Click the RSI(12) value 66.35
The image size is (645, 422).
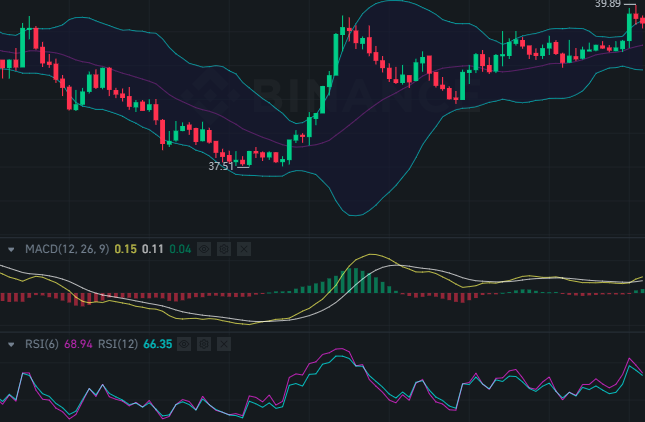[158, 344]
